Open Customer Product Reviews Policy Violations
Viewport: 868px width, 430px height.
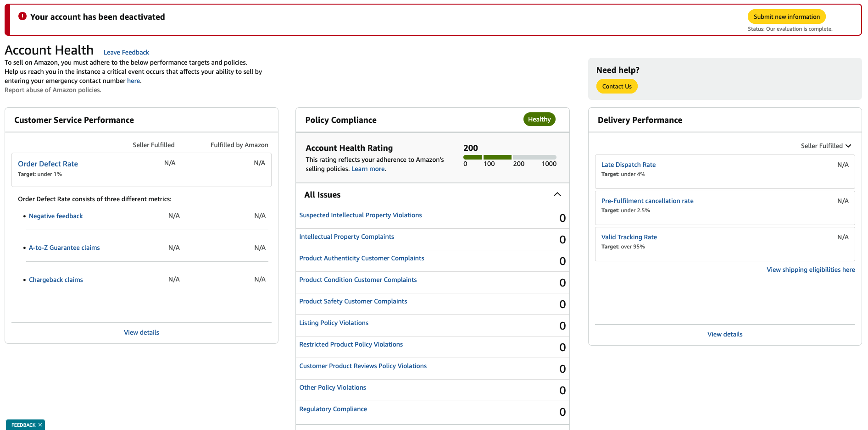[363, 366]
